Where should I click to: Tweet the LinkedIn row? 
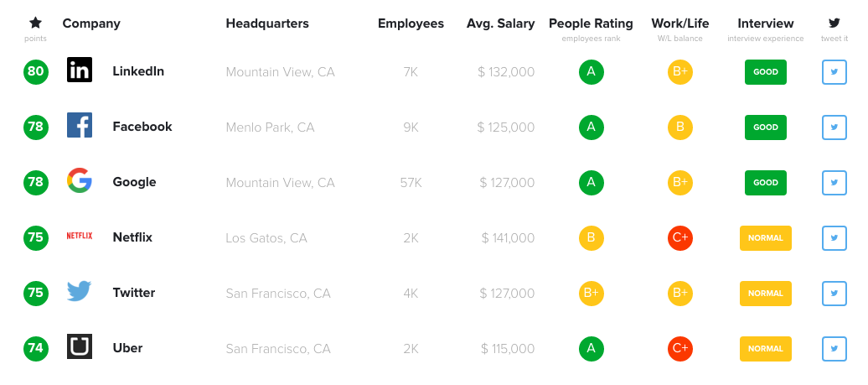(x=834, y=72)
